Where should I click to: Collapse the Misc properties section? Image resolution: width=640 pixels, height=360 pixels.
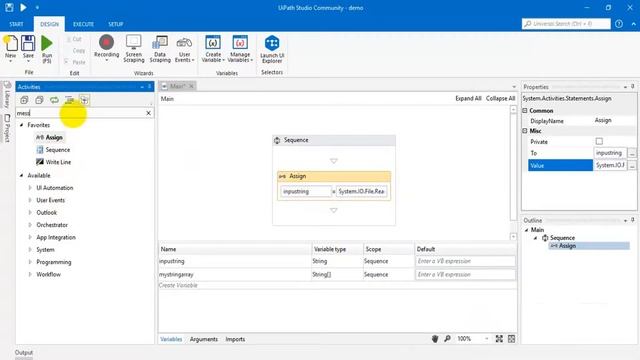click(525, 131)
